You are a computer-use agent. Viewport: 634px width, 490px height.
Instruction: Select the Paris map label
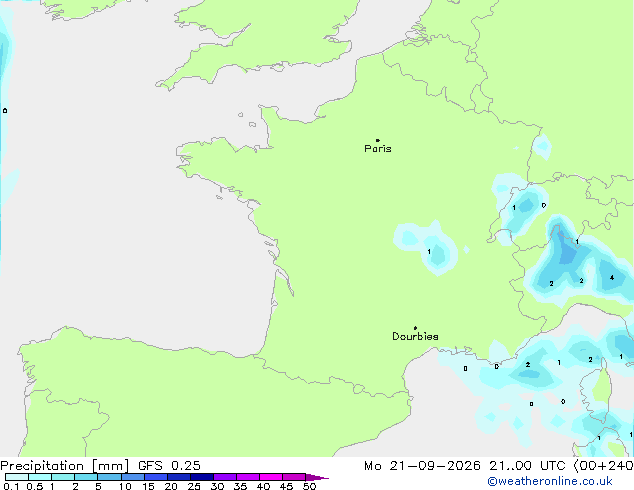coord(378,149)
